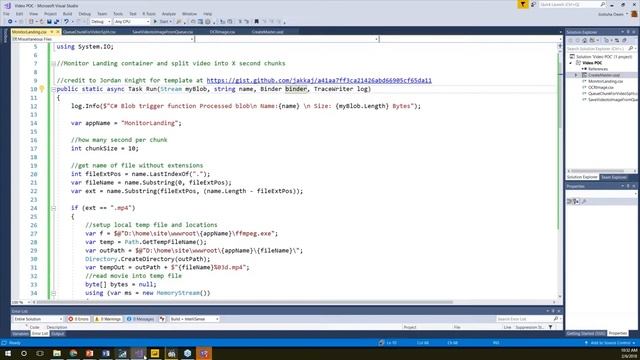Close the MonitorLanding.csx tab

pos(58,32)
